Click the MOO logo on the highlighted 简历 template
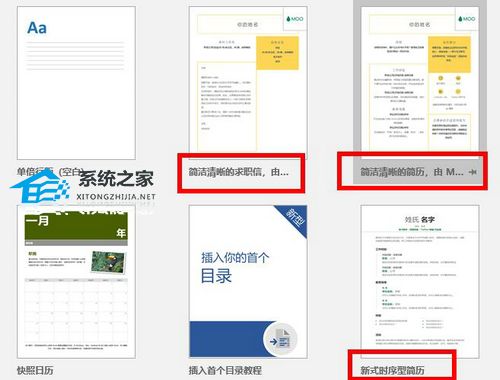This screenshot has width=500, height=380. [x=467, y=19]
